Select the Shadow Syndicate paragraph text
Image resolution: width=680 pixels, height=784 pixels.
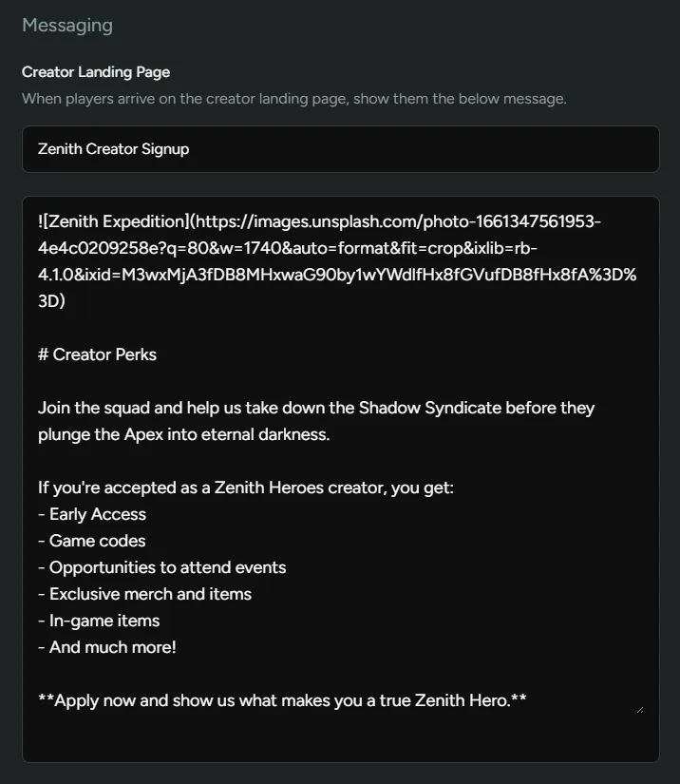(x=313, y=407)
